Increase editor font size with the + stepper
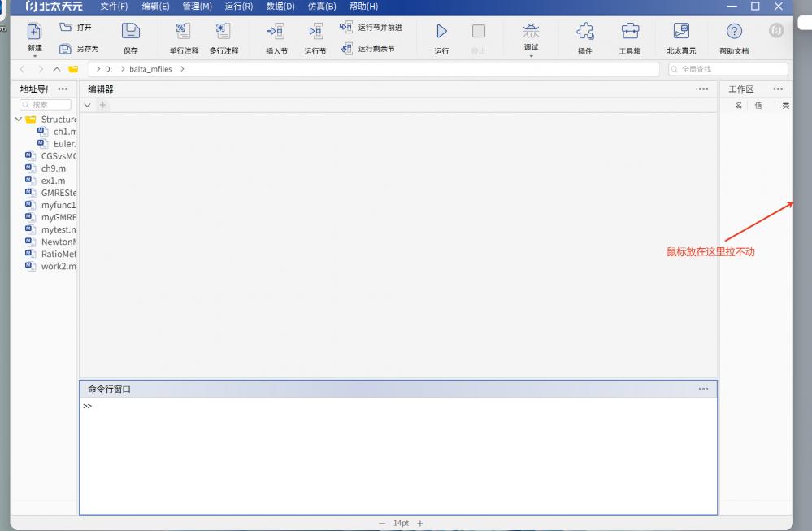The image size is (812, 531). (x=419, y=523)
